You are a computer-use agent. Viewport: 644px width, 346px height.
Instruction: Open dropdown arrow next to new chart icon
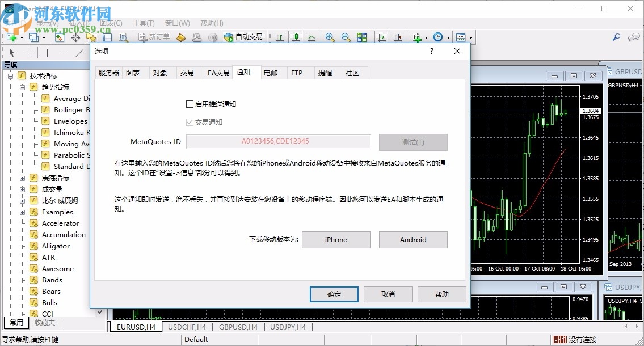[x=22, y=38]
